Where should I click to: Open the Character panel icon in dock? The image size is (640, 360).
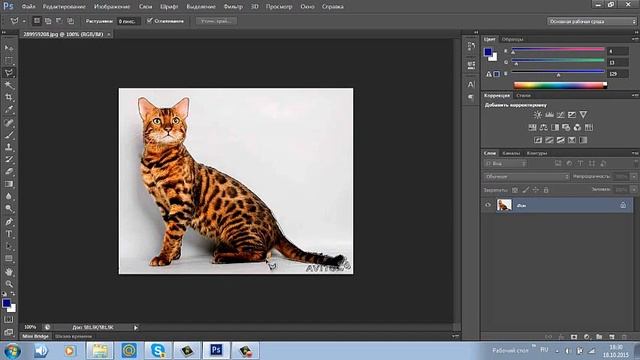471,84
